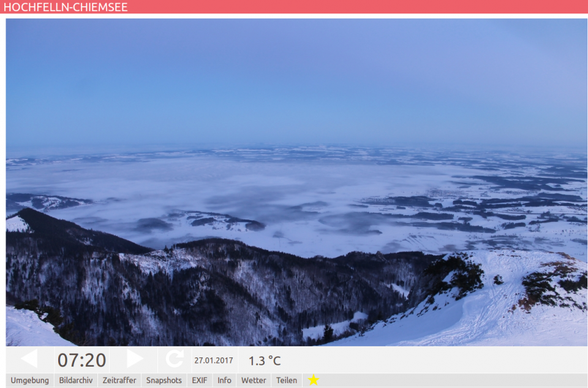The image size is (588, 388).
Task: Click Teilen to share the image
Action: (287, 380)
